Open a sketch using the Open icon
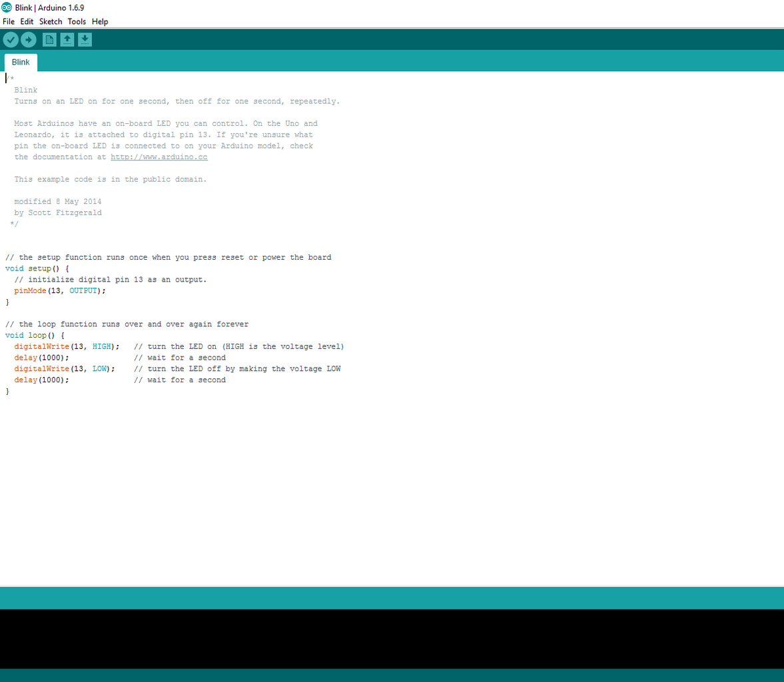 click(x=67, y=39)
